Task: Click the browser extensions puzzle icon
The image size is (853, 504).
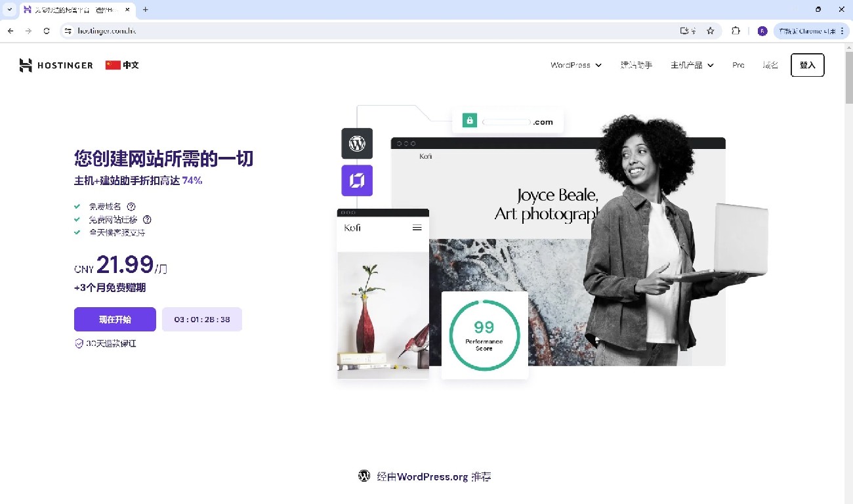Action: [x=735, y=30]
